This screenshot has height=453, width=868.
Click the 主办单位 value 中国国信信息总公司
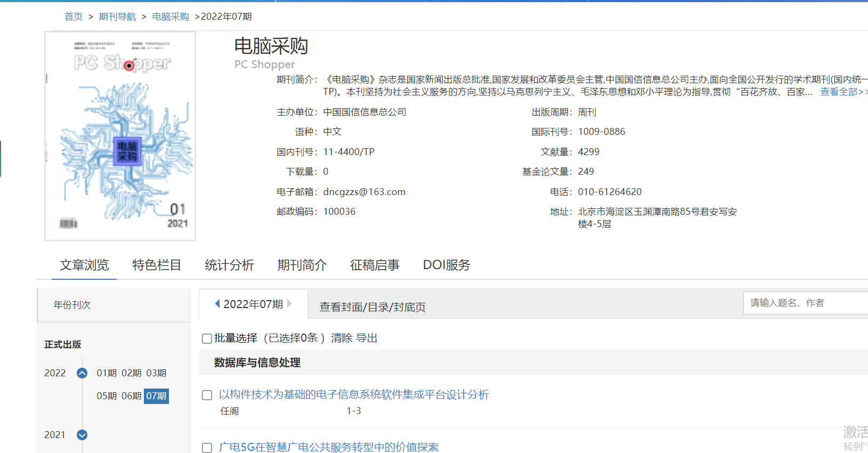(365, 112)
